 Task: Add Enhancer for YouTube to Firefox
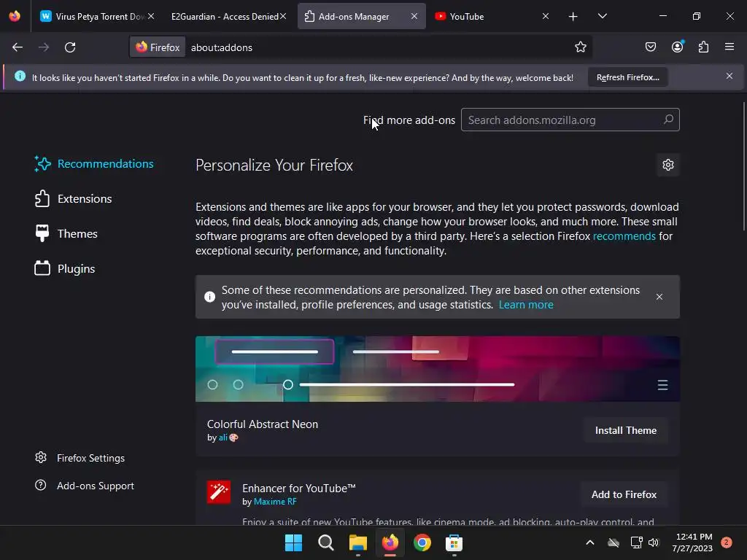(624, 495)
